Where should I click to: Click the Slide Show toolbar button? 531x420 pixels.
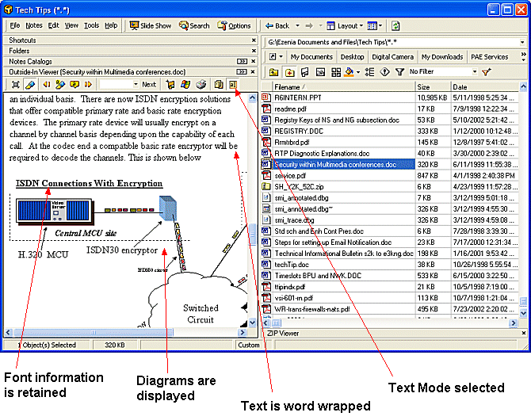click(x=151, y=25)
